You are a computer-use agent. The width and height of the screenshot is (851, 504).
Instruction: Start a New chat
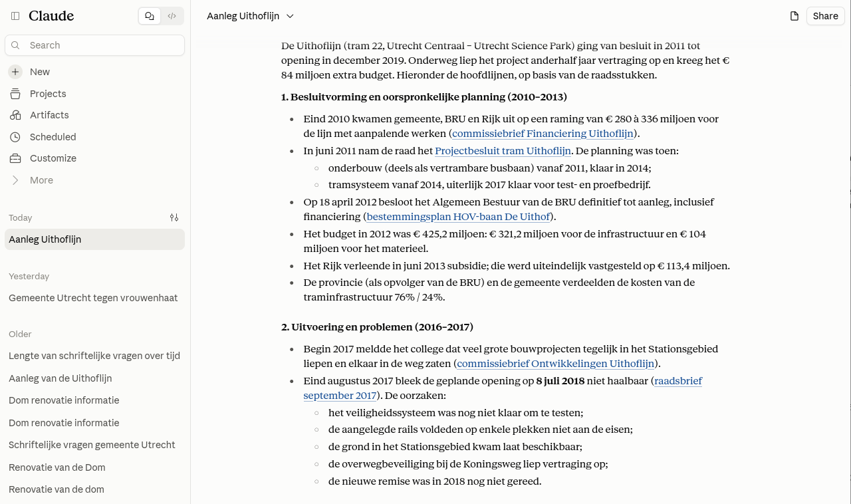point(94,72)
